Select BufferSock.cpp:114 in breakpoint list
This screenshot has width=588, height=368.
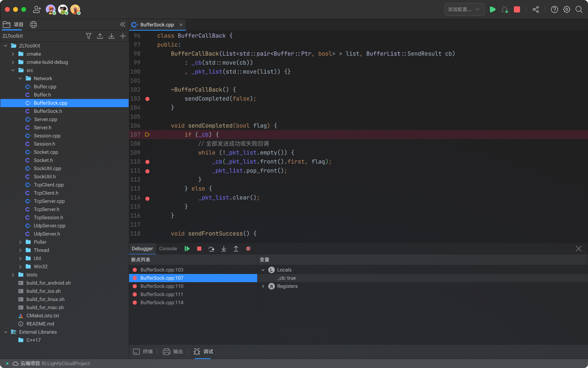click(193, 303)
